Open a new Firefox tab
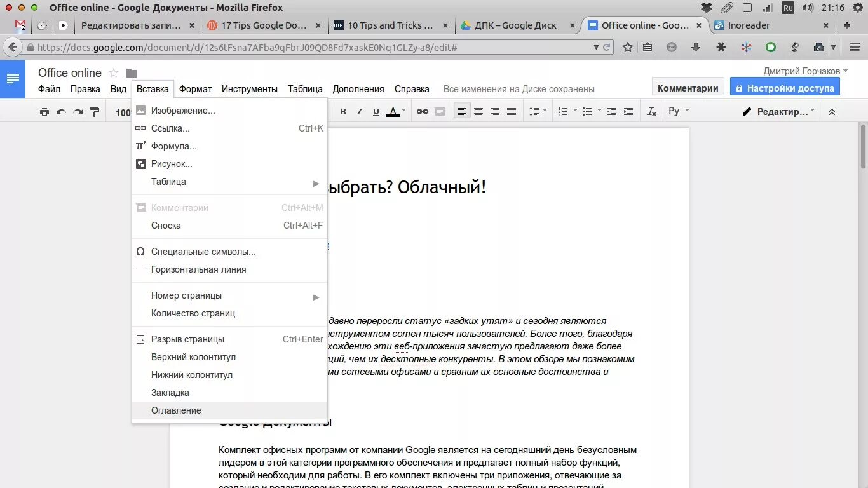 [846, 25]
